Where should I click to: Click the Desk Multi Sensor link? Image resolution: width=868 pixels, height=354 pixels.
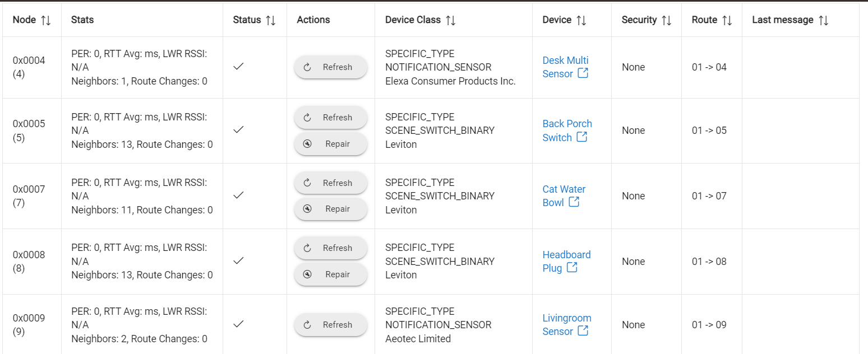565,67
